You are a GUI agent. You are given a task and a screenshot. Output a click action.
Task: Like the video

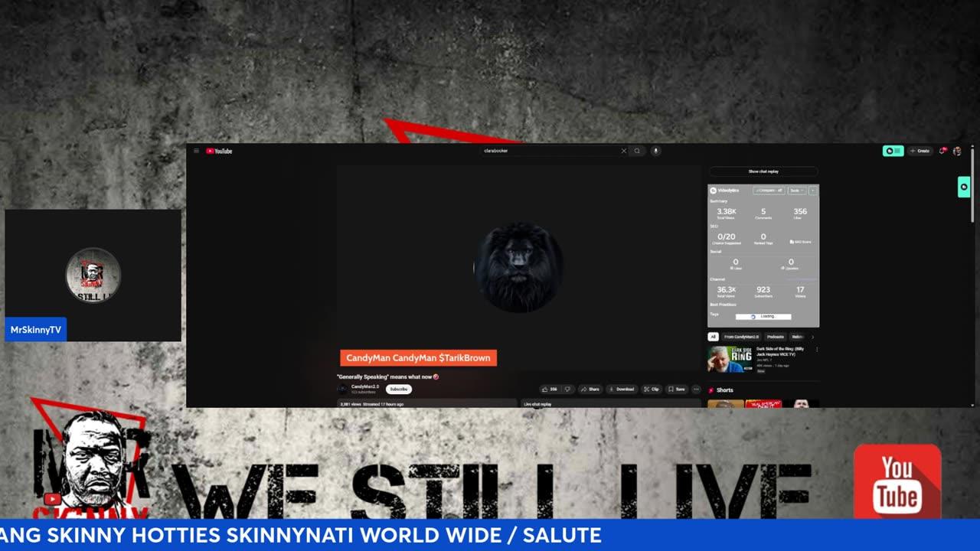(550, 389)
